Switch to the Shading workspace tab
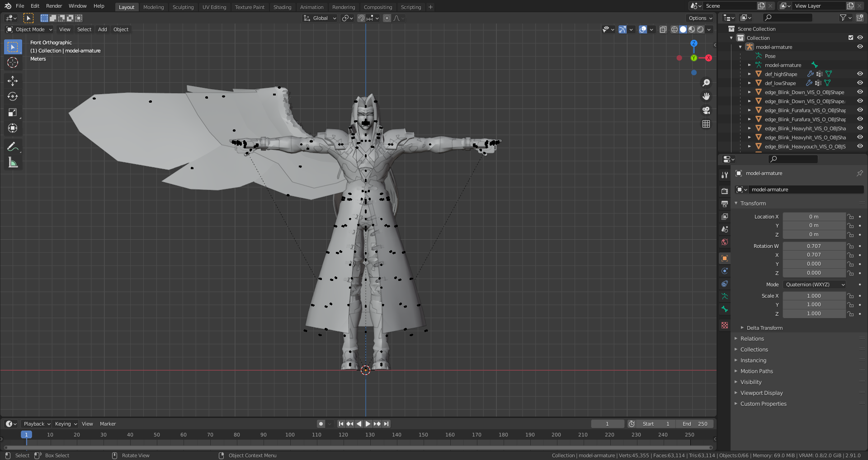 click(x=282, y=7)
